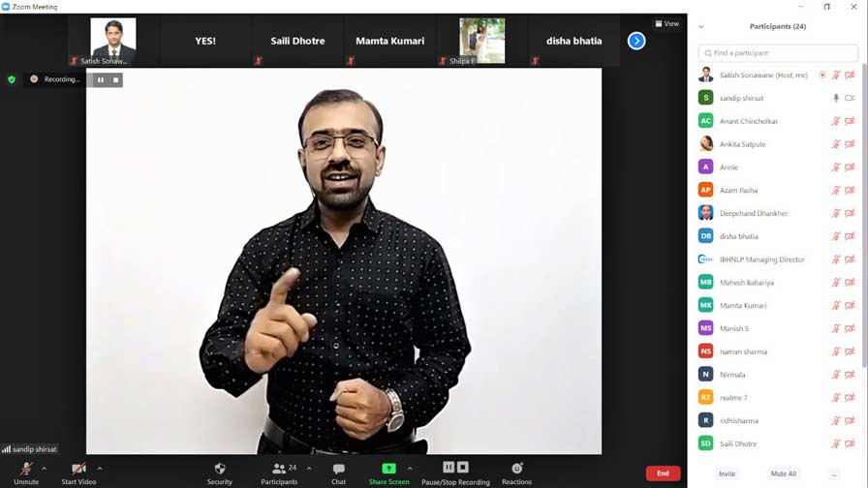868x488 pixels.
Task: Toggle Azam Pasha video-off icon
Action: [x=850, y=191]
